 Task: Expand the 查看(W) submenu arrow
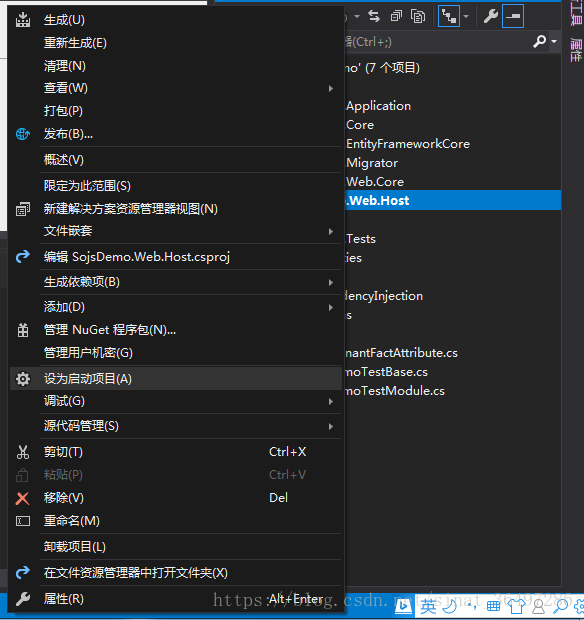pyautogui.click(x=331, y=89)
